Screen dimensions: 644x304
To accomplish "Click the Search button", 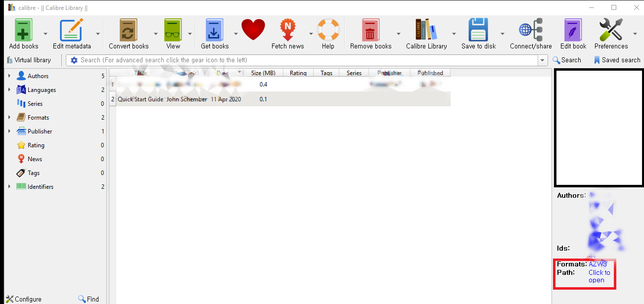I will [567, 60].
